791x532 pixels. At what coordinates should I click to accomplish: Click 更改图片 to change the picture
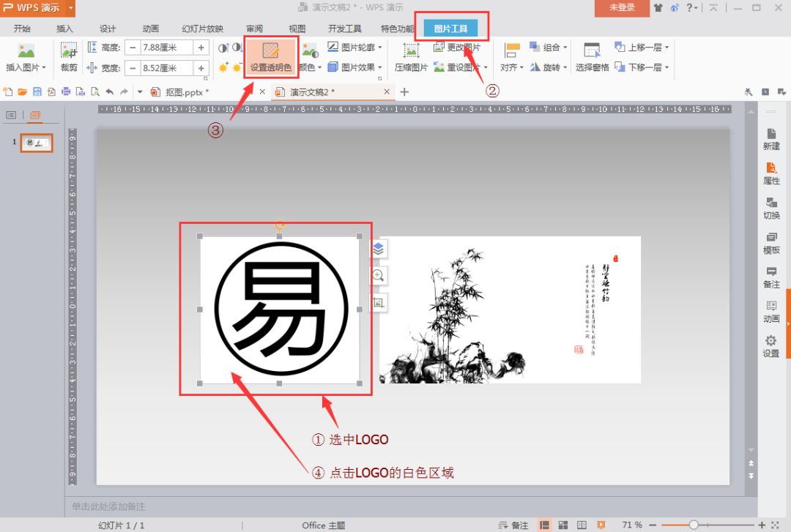457,48
